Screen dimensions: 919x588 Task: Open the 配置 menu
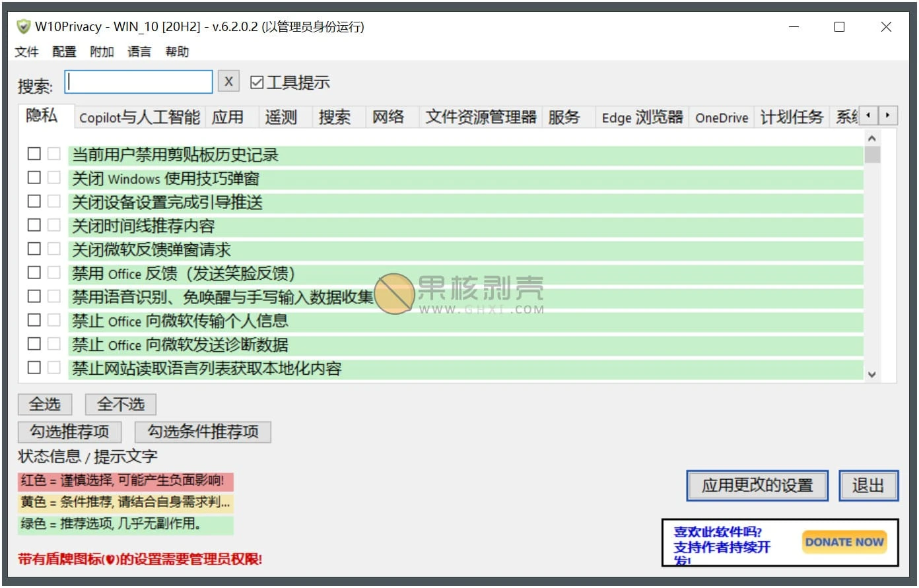pyautogui.click(x=65, y=51)
